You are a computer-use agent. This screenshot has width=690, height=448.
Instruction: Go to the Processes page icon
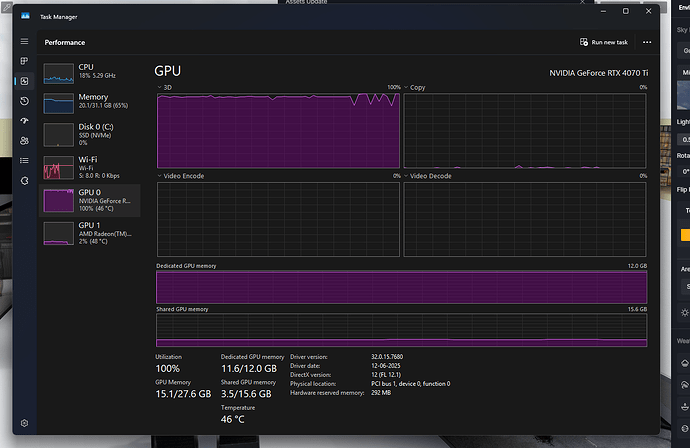[24, 61]
